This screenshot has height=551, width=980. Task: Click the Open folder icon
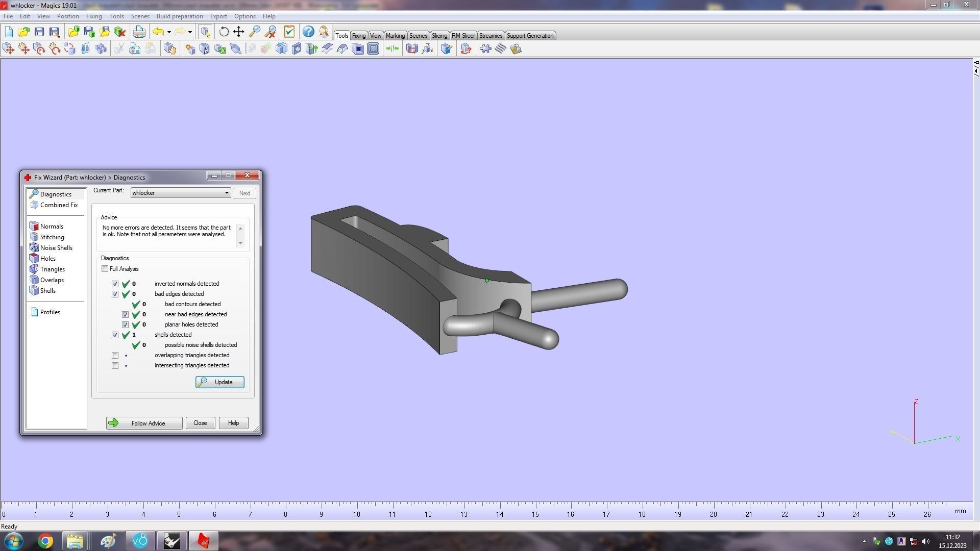pos(23,32)
